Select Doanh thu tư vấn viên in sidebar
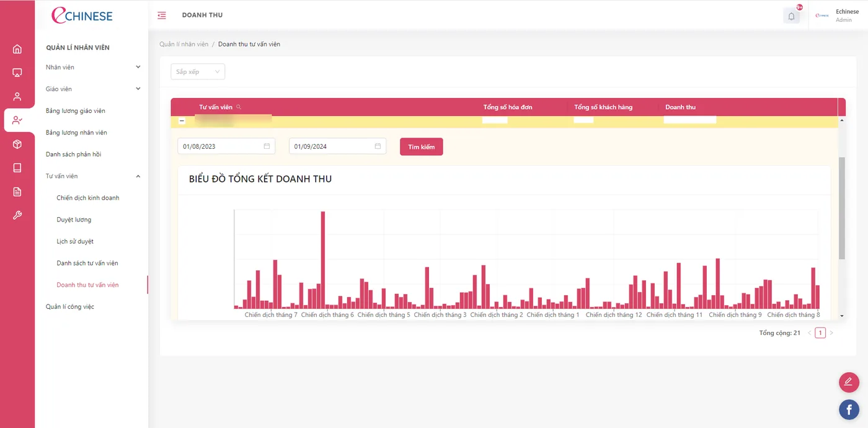 pyautogui.click(x=87, y=285)
